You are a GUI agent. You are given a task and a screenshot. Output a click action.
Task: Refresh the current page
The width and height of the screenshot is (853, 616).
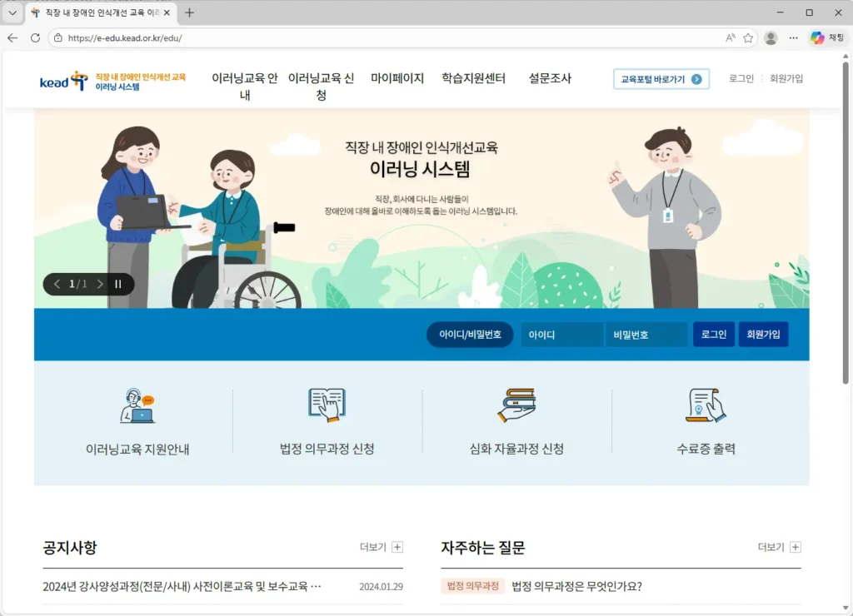(33, 37)
